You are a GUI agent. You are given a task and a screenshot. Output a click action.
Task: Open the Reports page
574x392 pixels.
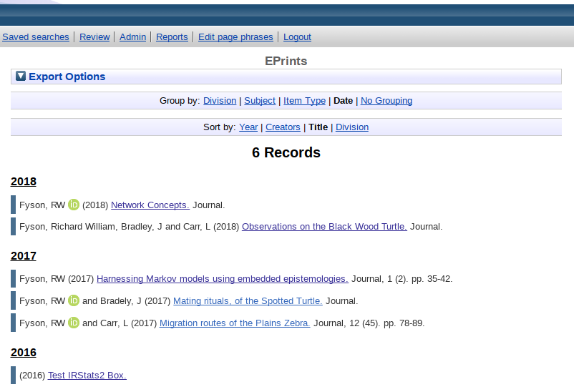[x=172, y=37]
